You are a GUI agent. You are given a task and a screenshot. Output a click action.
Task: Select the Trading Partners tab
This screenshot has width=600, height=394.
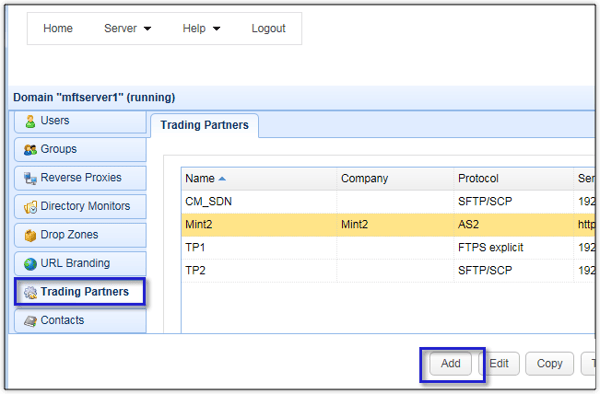(x=204, y=125)
